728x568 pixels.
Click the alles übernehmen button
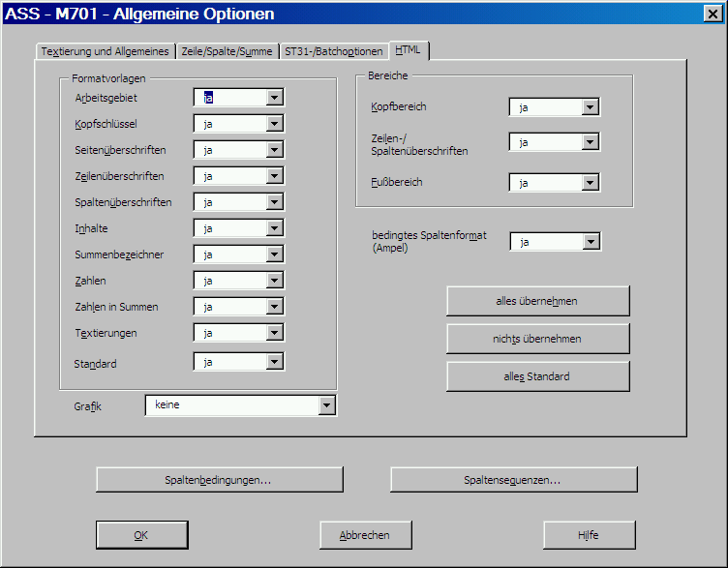click(537, 301)
